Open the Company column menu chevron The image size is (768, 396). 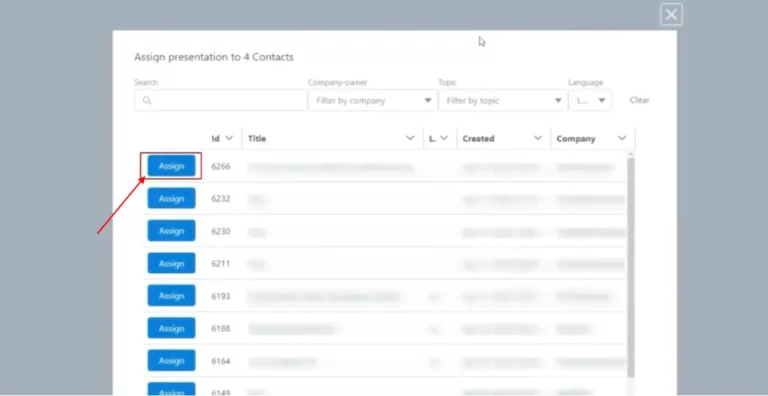click(622, 138)
